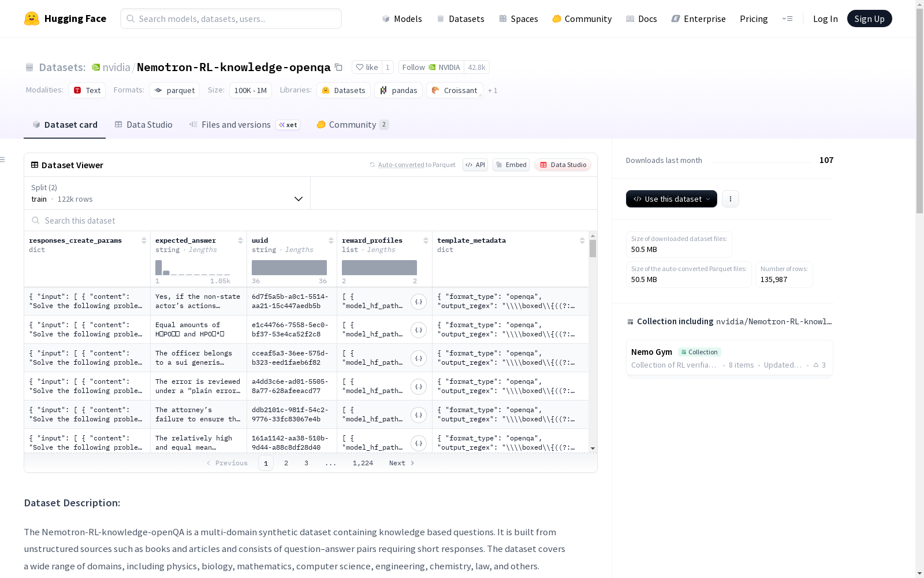
Task: Open the red Data Studio button
Action: pos(563,165)
